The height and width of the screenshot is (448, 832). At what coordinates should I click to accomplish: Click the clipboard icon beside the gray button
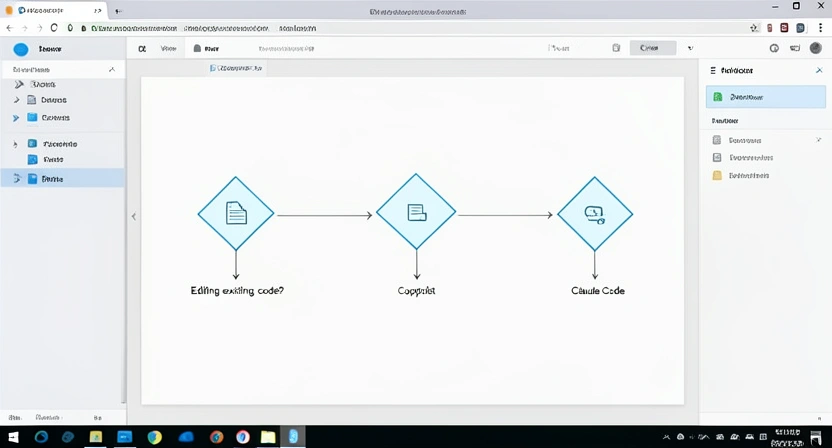point(616,48)
